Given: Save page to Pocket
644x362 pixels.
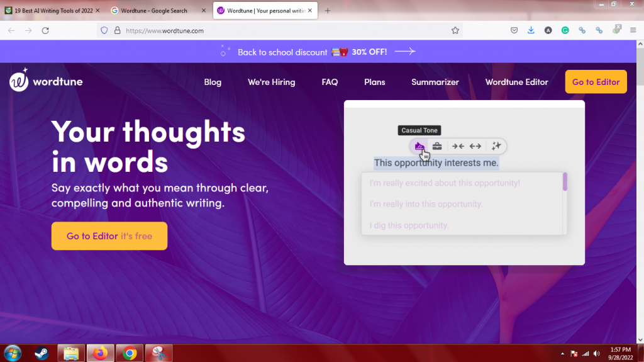Looking at the screenshot, I should (514, 30).
